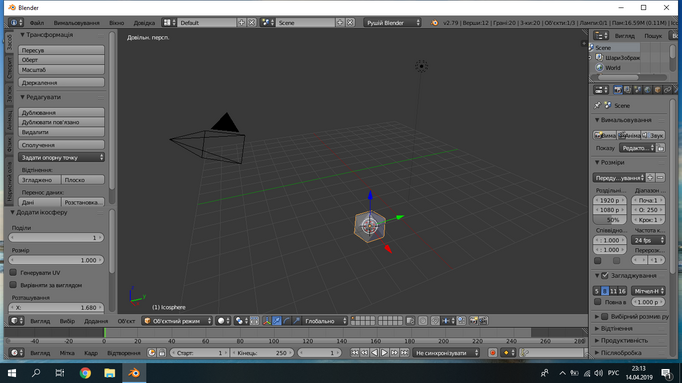Click the Дублювання button
The width and height of the screenshot is (682, 383).
[x=61, y=112]
